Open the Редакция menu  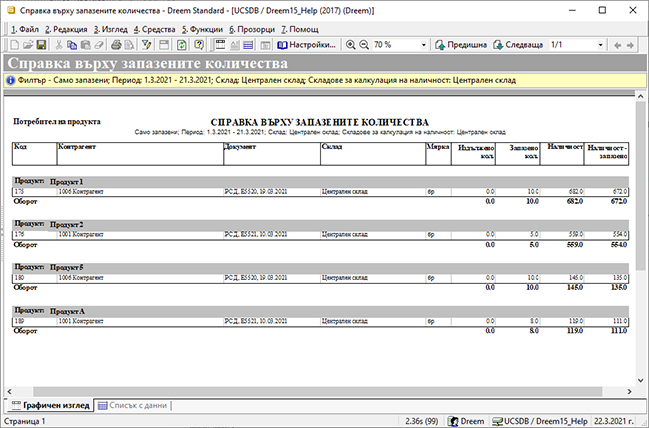tap(66, 29)
